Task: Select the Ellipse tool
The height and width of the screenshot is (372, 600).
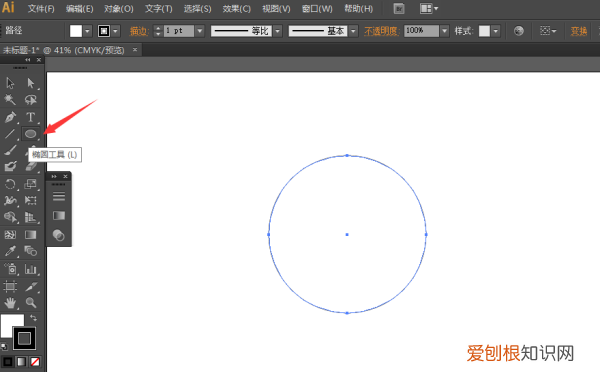Action: [x=31, y=134]
